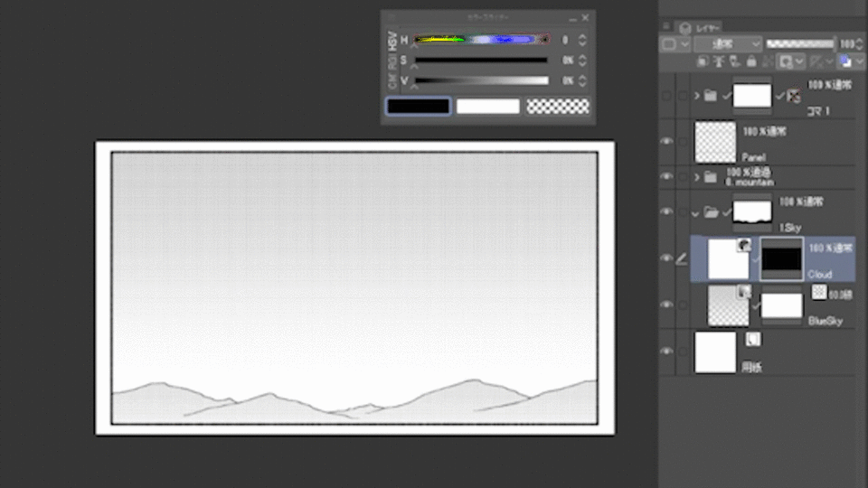Click the layer color change icon

(845, 61)
